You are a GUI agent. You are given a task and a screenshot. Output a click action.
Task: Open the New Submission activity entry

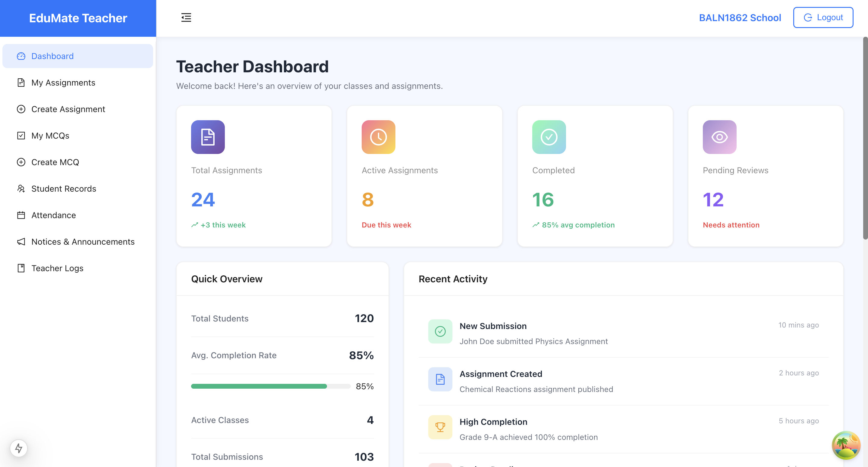point(493,326)
